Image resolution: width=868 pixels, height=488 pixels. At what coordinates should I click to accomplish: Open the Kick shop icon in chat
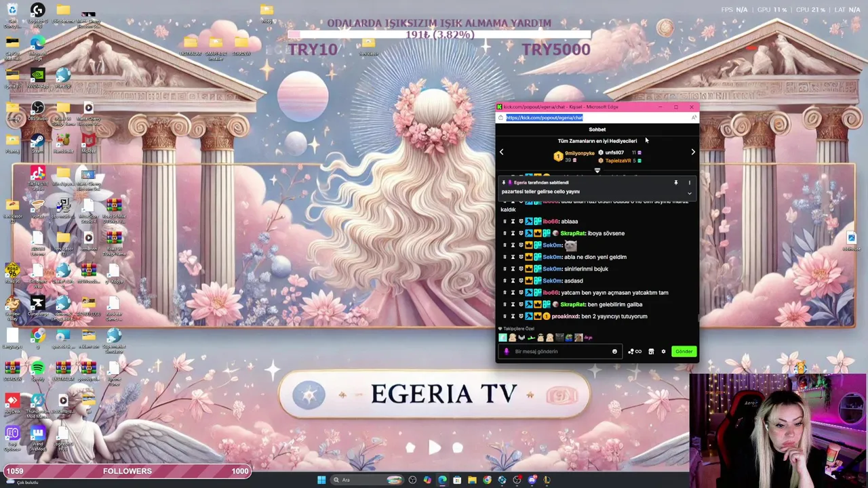(651, 351)
